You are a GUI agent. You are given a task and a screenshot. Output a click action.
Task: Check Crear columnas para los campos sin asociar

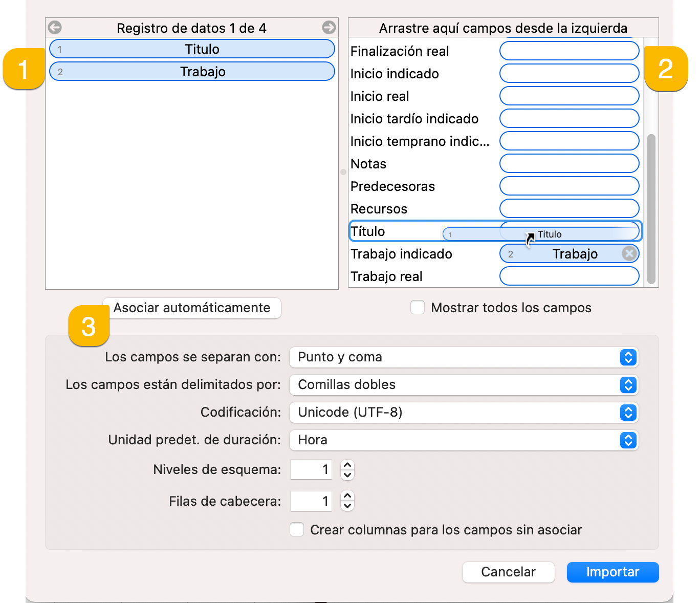297,529
